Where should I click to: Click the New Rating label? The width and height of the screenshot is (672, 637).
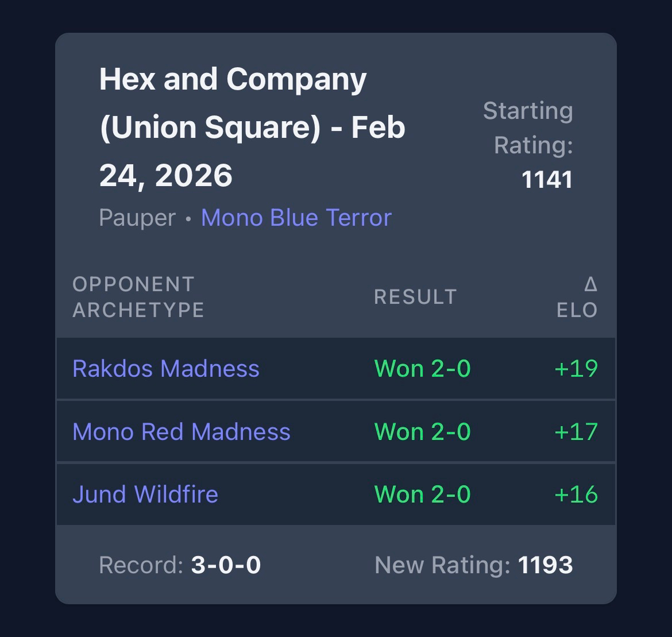click(442, 565)
